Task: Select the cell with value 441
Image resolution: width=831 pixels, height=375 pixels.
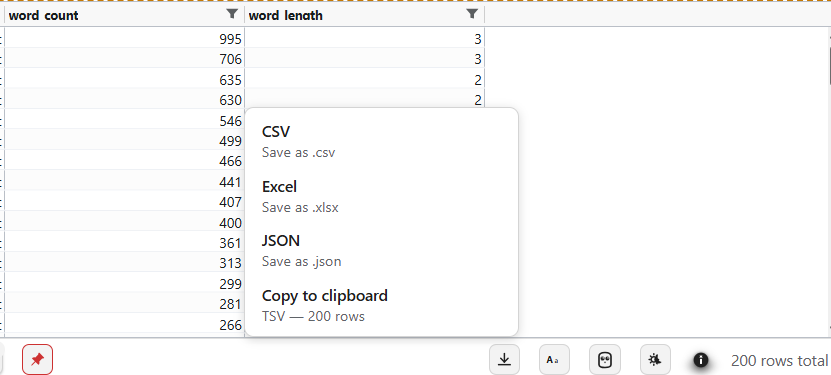Action: (x=125, y=181)
